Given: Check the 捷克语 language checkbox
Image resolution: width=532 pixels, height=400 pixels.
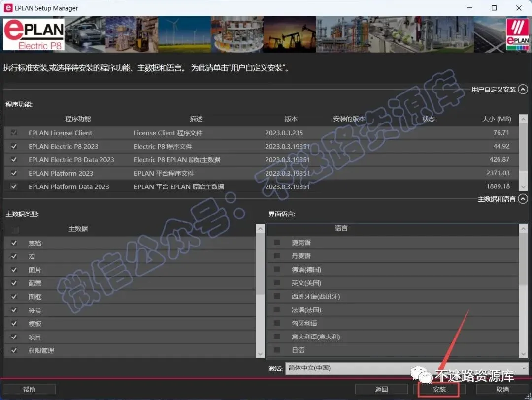Looking at the screenshot, I should click(x=277, y=242).
